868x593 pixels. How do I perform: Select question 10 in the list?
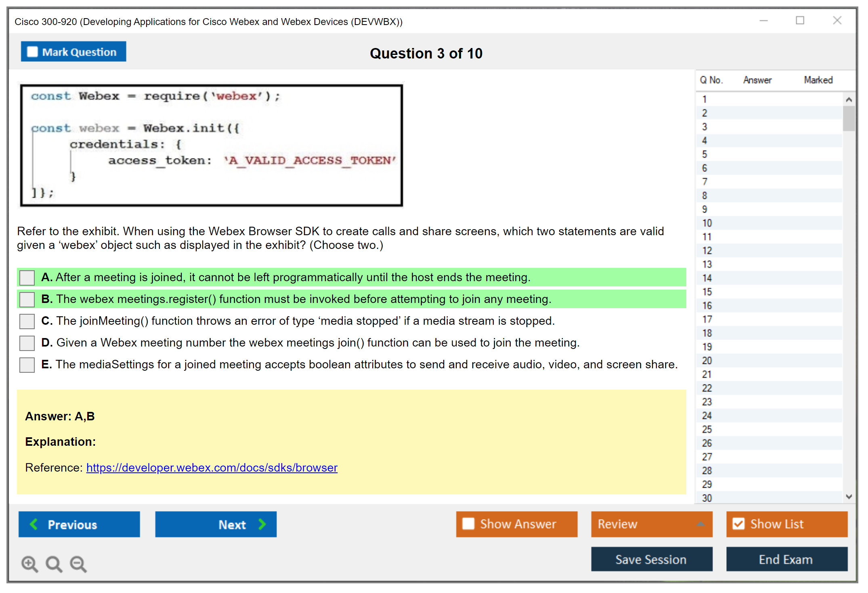coord(707,223)
